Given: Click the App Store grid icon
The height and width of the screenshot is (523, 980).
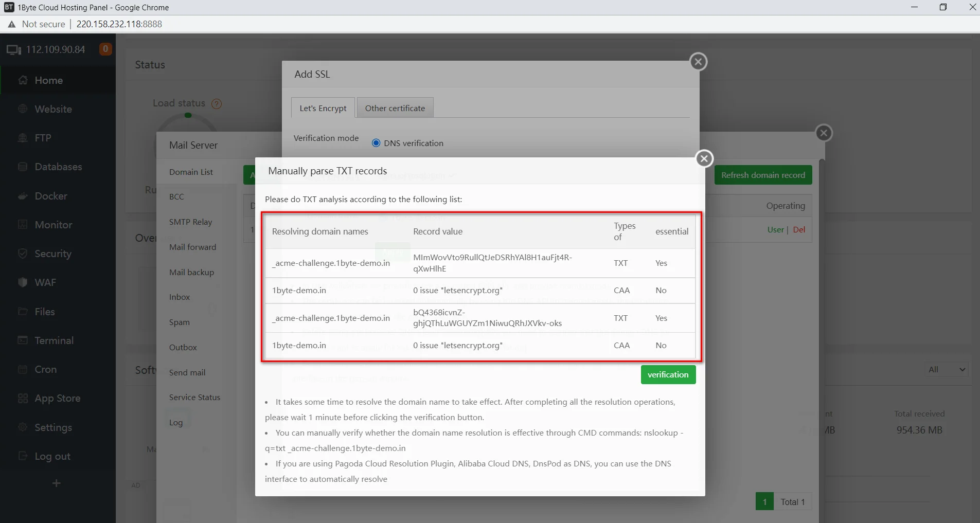Looking at the screenshot, I should (23, 398).
